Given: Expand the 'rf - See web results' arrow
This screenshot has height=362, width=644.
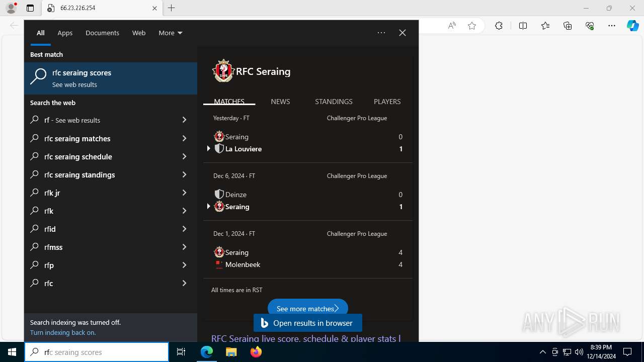Looking at the screenshot, I should click(184, 120).
